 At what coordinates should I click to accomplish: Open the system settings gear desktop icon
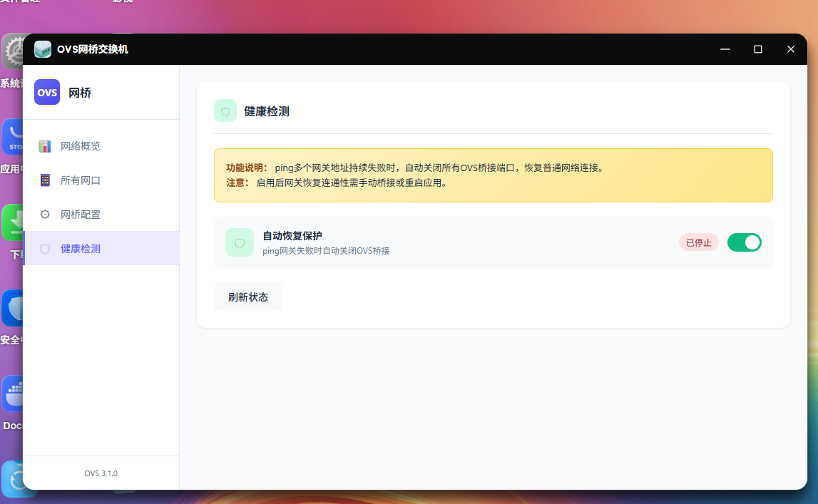tap(12, 51)
